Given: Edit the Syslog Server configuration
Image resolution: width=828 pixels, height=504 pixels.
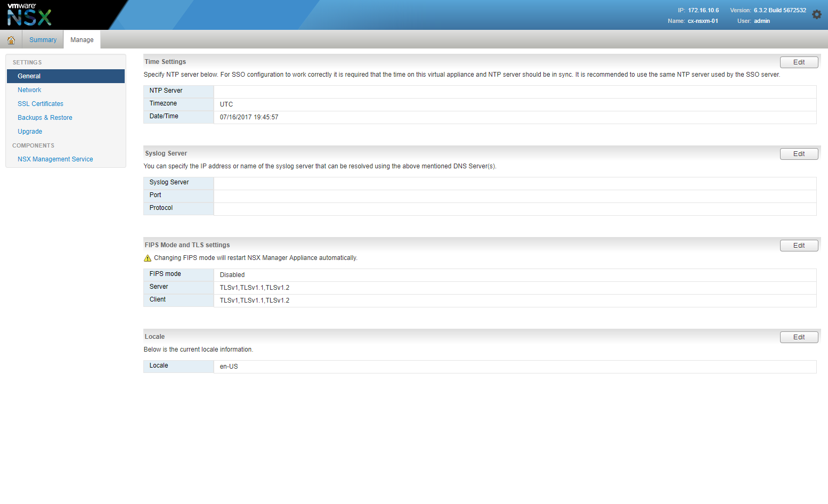Looking at the screenshot, I should tap(799, 154).
